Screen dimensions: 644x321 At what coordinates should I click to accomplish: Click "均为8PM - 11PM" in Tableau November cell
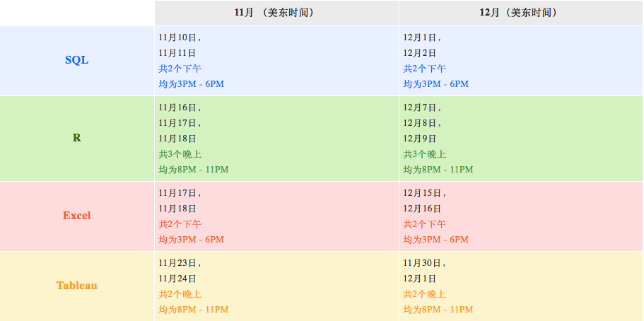[x=194, y=310]
